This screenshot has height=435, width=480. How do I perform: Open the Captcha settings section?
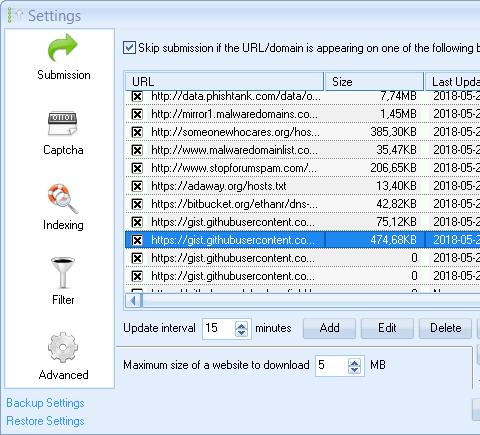click(x=63, y=133)
